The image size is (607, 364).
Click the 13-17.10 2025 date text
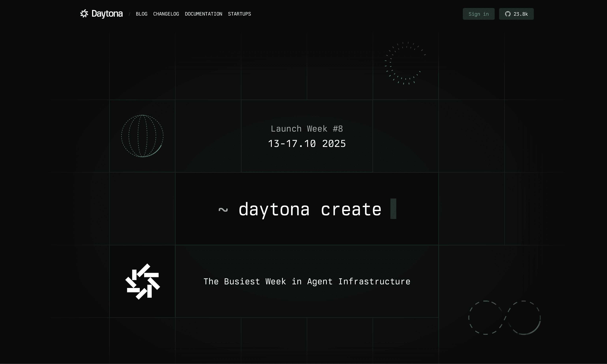tap(307, 144)
